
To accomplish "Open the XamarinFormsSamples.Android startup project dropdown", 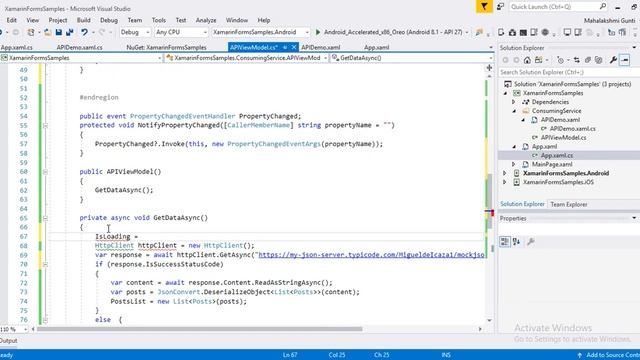I will [x=261, y=32].
